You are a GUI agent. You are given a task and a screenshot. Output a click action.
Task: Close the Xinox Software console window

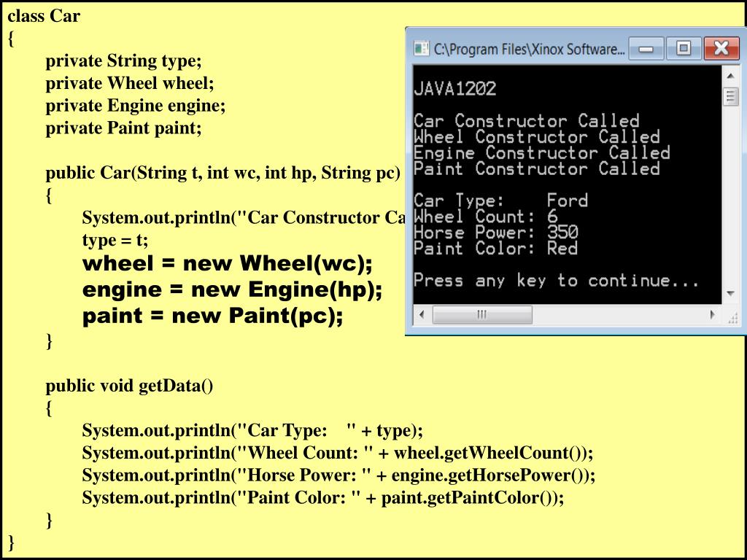721,49
